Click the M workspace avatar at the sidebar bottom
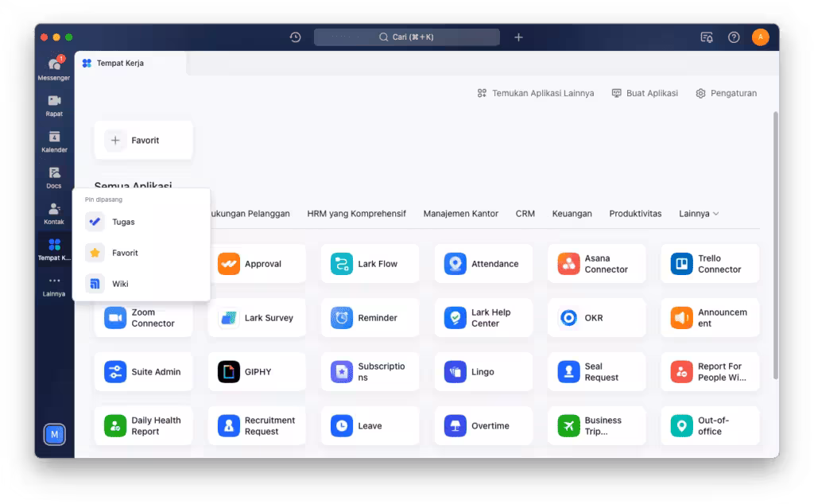This screenshot has height=504, width=814. click(x=55, y=435)
